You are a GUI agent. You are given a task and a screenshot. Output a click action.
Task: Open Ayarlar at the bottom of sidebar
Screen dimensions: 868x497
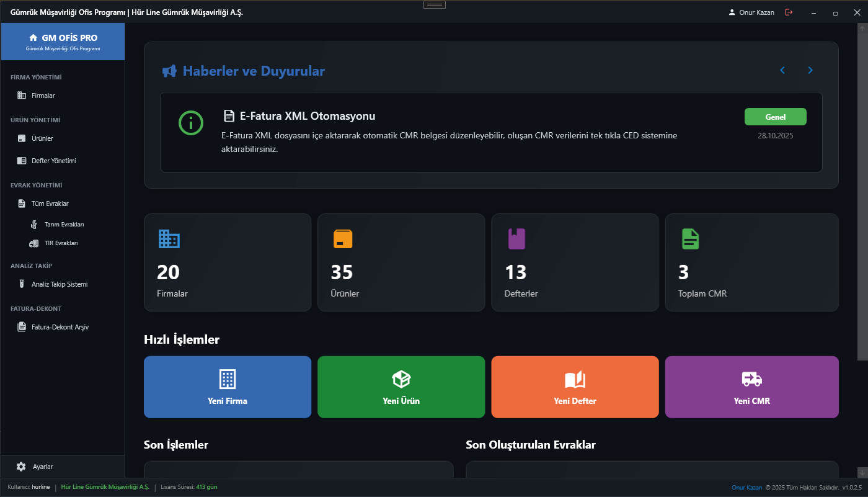[x=43, y=467]
